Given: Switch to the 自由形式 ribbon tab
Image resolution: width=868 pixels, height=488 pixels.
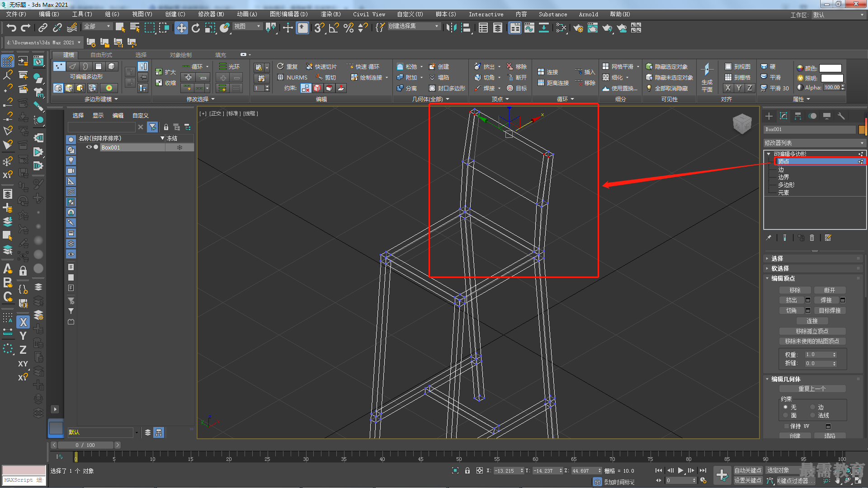Looking at the screenshot, I should 101,55.
